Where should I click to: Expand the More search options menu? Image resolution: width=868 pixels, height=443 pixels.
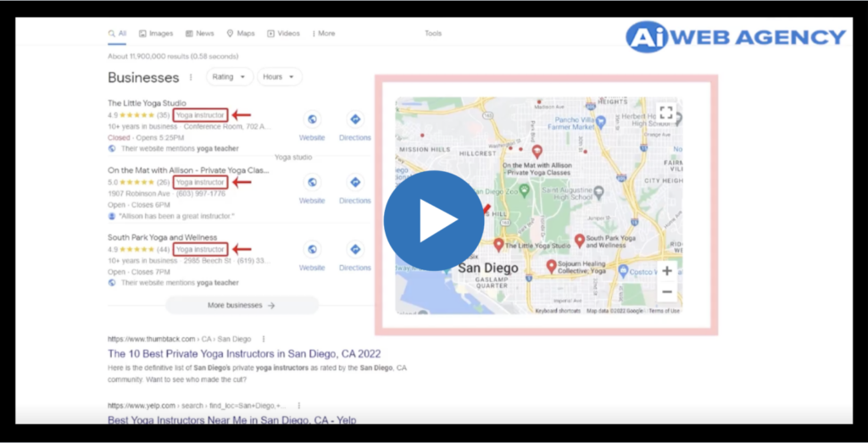[324, 34]
